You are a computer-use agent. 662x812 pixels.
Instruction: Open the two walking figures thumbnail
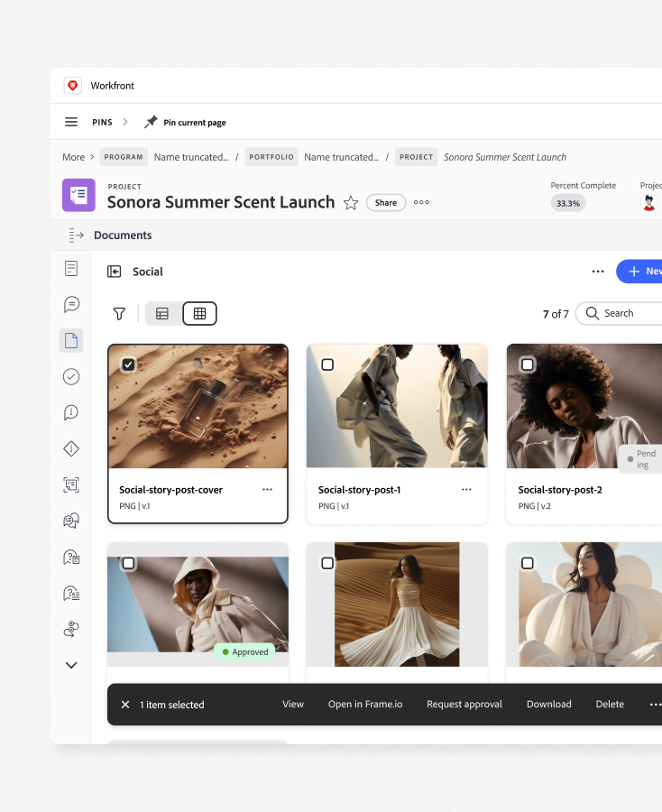397,407
